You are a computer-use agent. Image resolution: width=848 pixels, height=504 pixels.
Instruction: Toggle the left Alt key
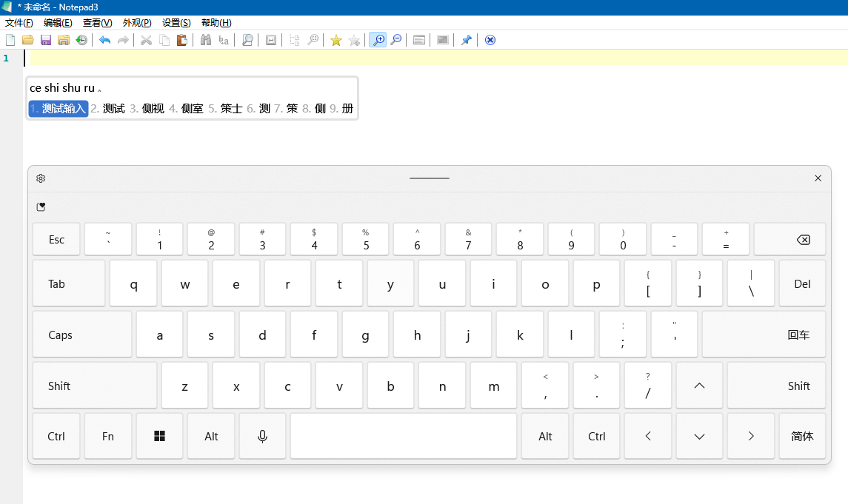pyautogui.click(x=211, y=437)
